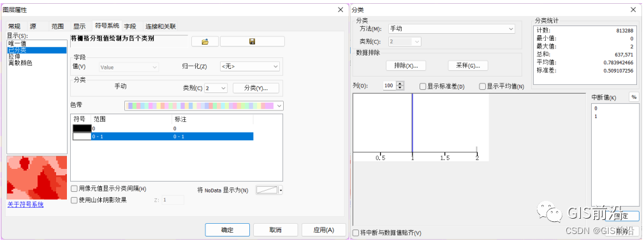
Task: Click the 应用(A) button
Action: click(324, 230)
